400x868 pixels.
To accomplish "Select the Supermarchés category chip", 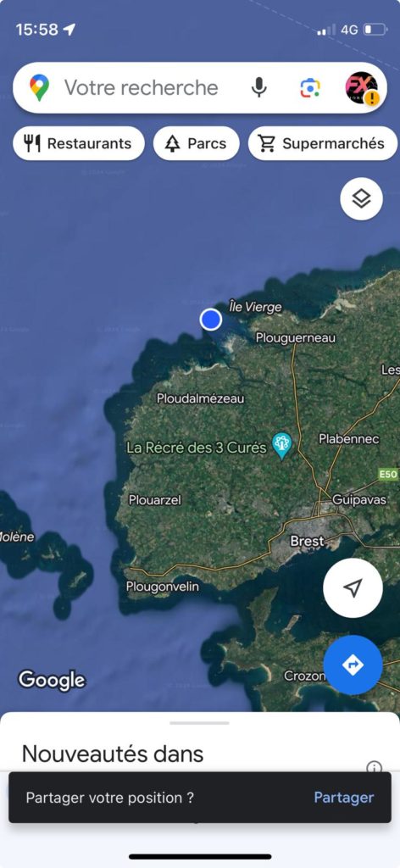I will 324,143.
